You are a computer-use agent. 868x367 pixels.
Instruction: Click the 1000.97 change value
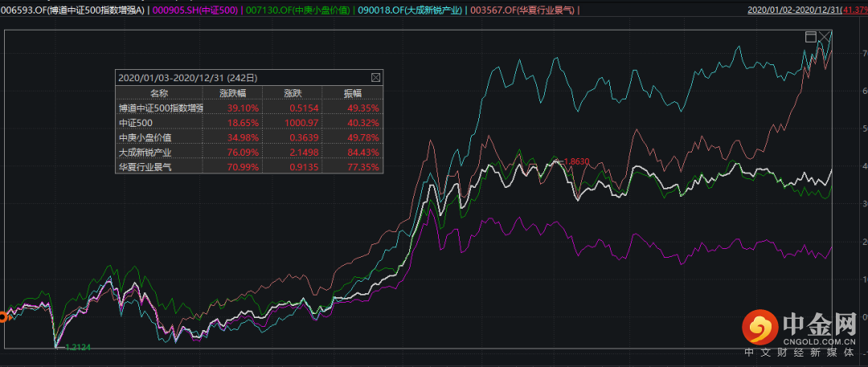click(x=301, y=123)
